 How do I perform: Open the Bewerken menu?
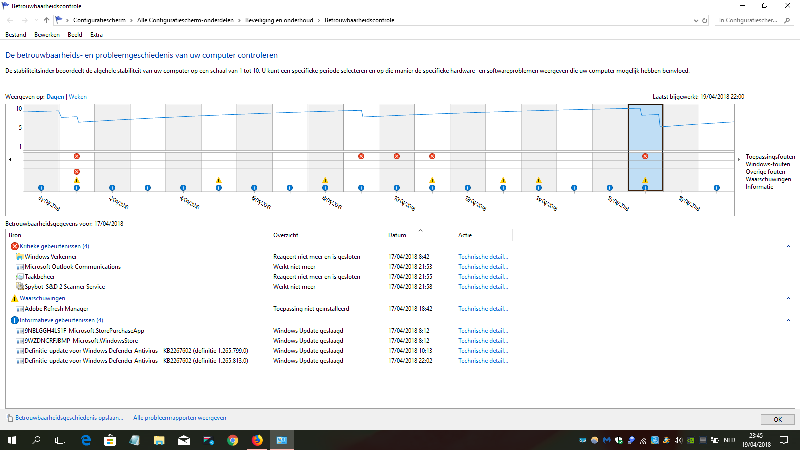47,35
